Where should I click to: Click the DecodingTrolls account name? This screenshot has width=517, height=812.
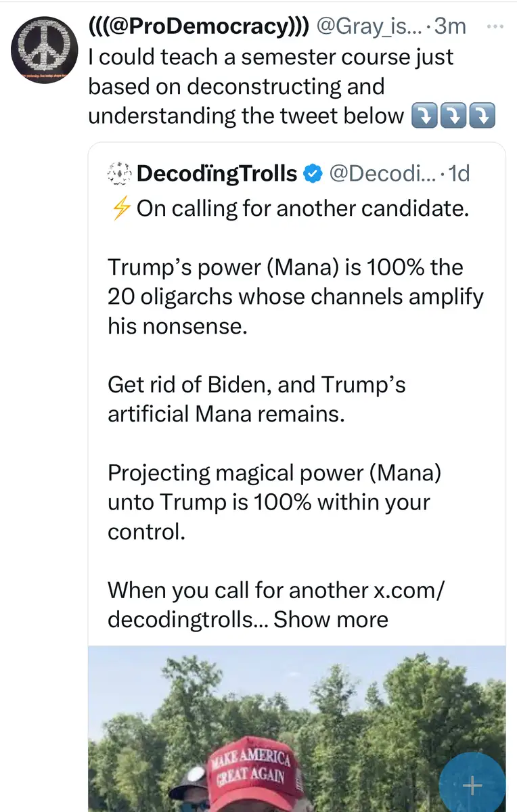coord(217,174)
